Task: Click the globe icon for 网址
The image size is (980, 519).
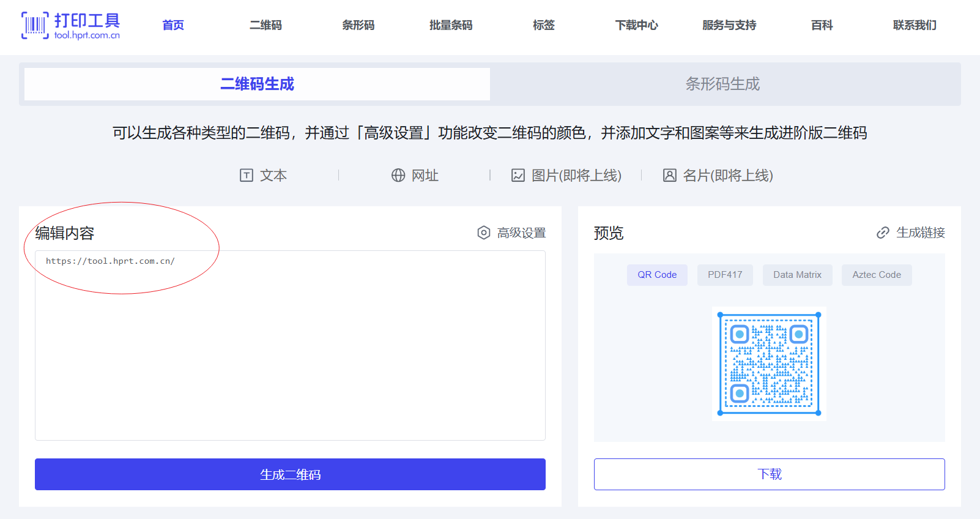Action: 398,176
